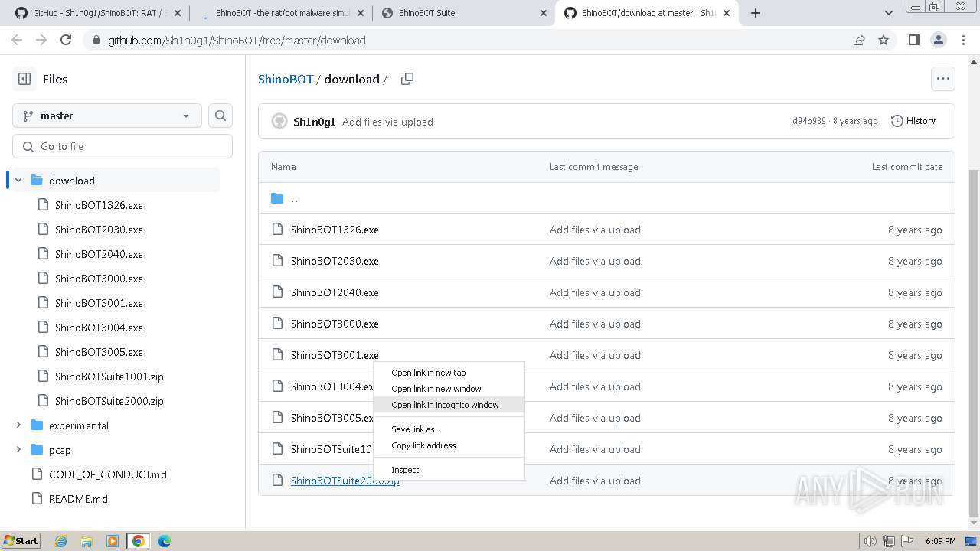Toggle the browser side panel icon
The width and height of the screenshot is (980, 551).
[913, 40]
